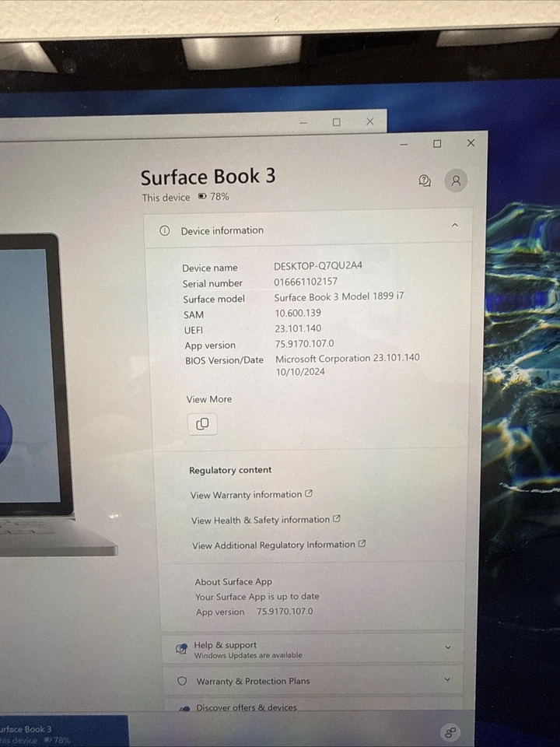
Task: Click the Help & support headset icon
Action: (x=181, y=649)
